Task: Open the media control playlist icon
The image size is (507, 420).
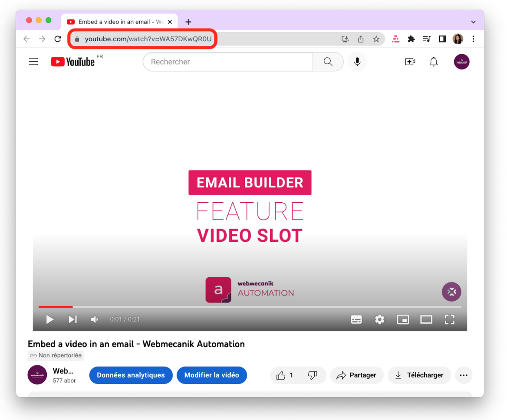Action: point(427,39)
